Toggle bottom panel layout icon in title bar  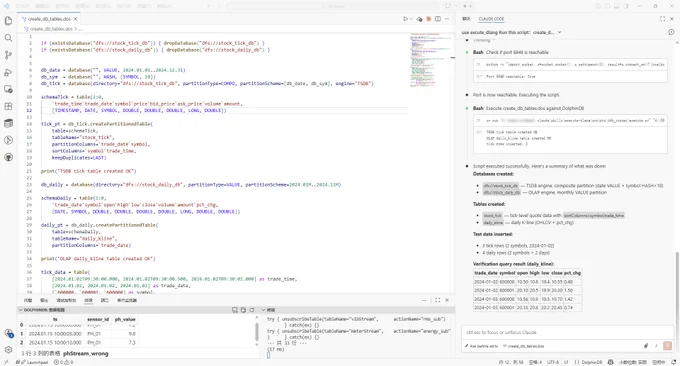617,6
